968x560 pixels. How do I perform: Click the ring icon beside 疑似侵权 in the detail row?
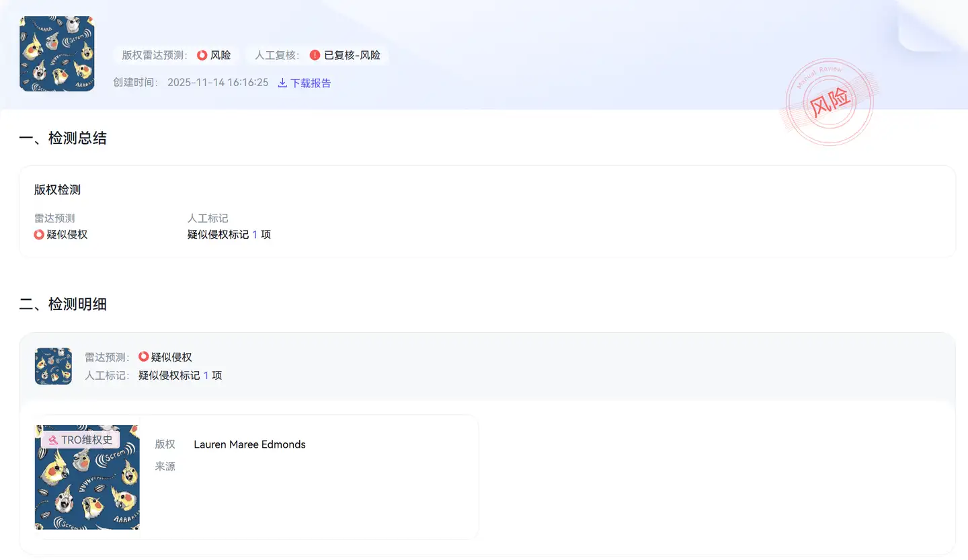(x=143, y=357)
